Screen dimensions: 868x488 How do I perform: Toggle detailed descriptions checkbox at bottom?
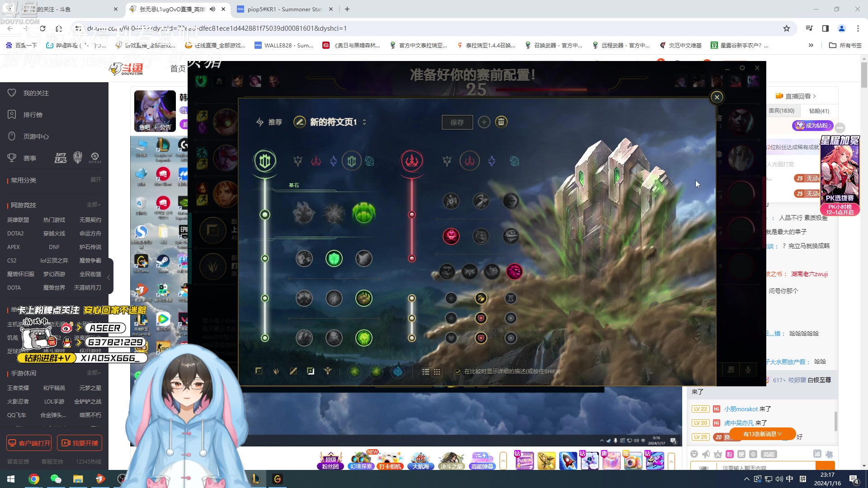pos(458,371)
